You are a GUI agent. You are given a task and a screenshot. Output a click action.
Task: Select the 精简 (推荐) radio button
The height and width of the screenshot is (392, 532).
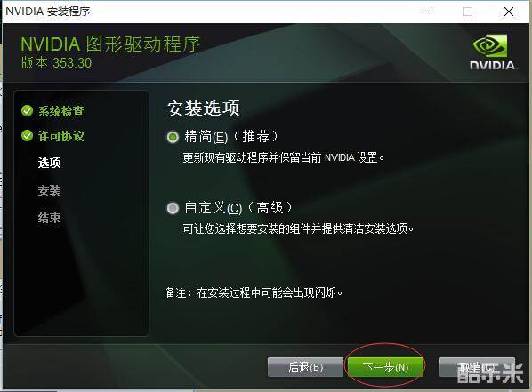(x=173, y=138)
